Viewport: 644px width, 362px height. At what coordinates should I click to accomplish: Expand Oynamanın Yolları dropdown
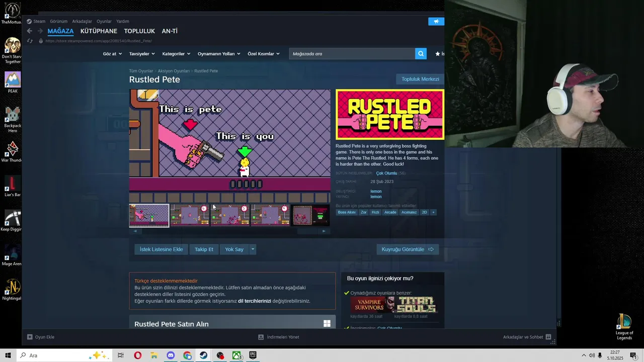[219, 54]
